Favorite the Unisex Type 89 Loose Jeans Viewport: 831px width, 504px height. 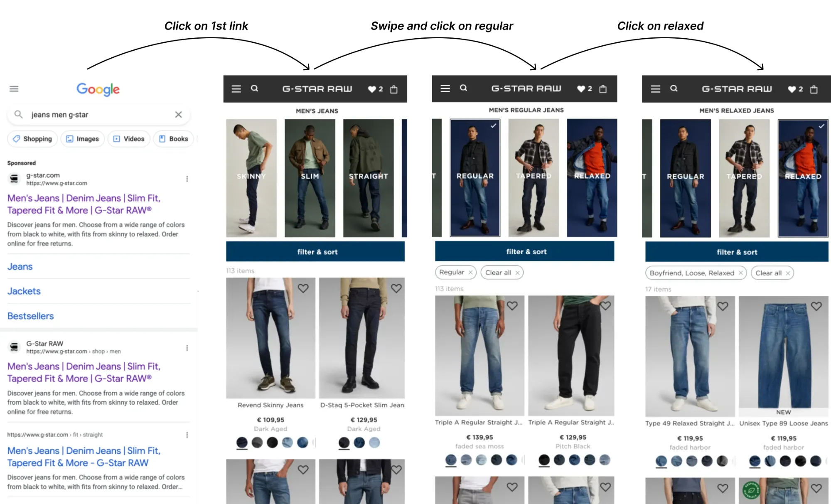click(816, 306)
